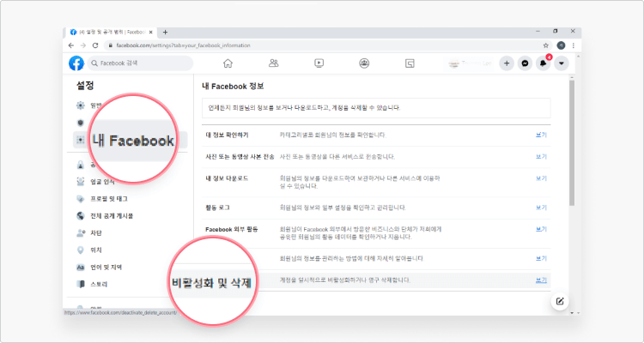Open the Gaming icon in top navigation
This screenshot has height=343, width=644.
(410, 63)
